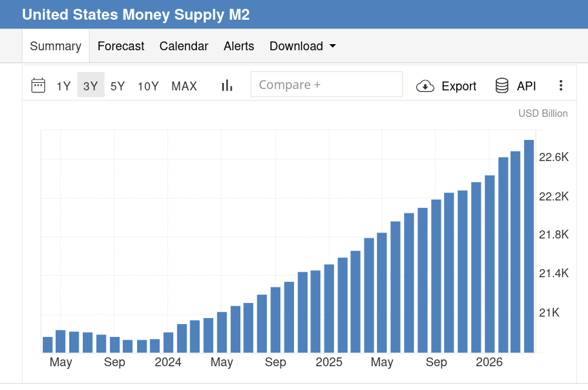Focus the Compare + input field
The width and height of the screenshot is (588, 390).
coord(327,84)
